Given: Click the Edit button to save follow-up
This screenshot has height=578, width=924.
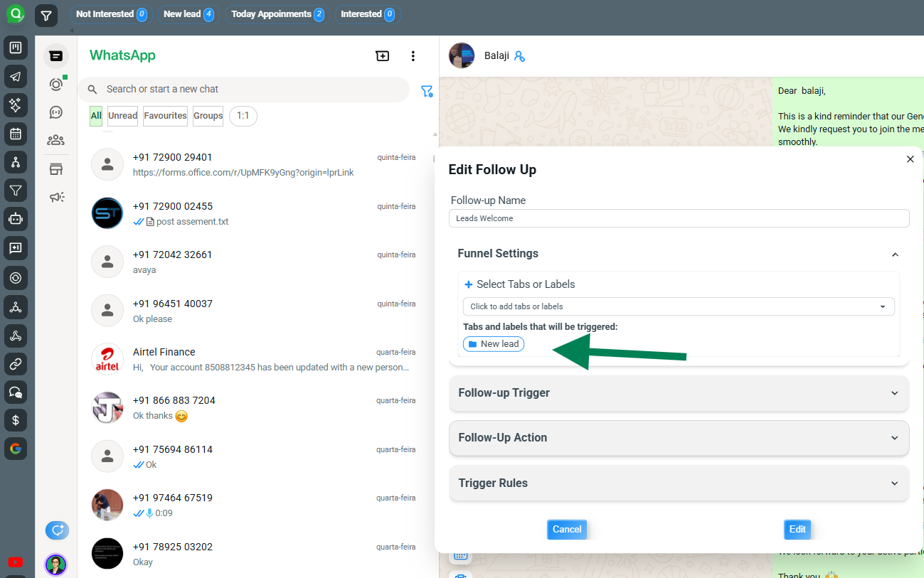Looking at the screenshot, I should [797, 529].
